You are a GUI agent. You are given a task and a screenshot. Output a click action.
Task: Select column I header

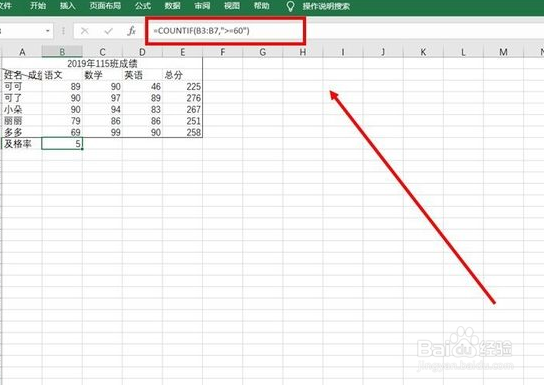click(343, 52)
